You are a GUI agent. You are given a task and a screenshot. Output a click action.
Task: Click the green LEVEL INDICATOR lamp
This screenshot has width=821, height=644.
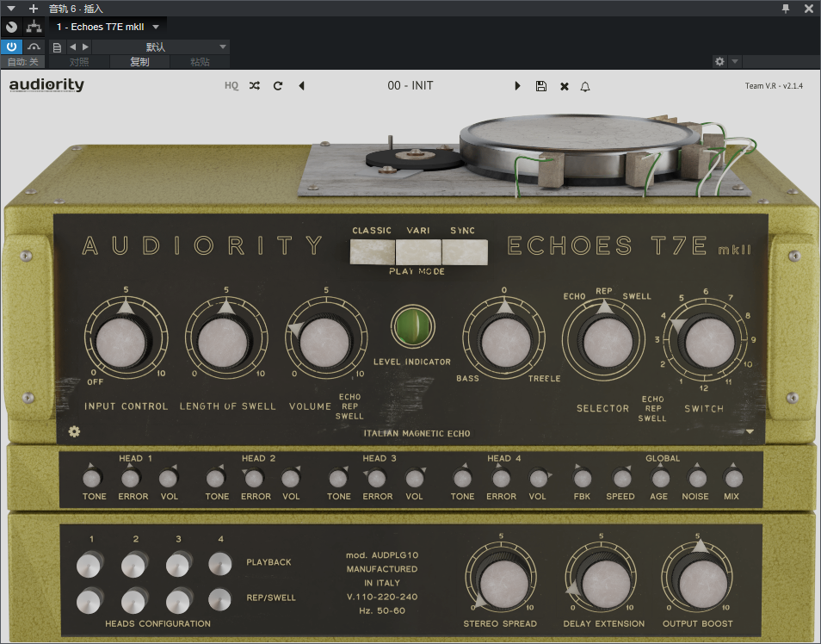coord(413,326)
